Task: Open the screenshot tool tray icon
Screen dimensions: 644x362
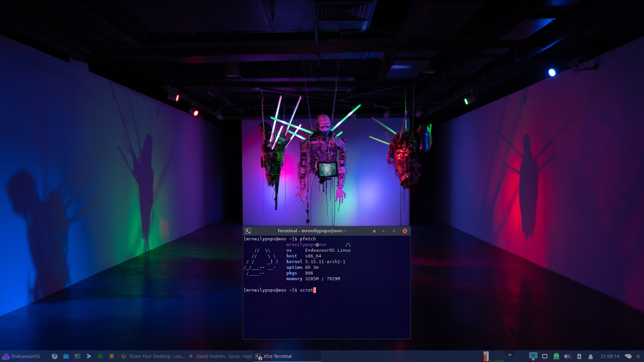Action: tap(533, 356)
